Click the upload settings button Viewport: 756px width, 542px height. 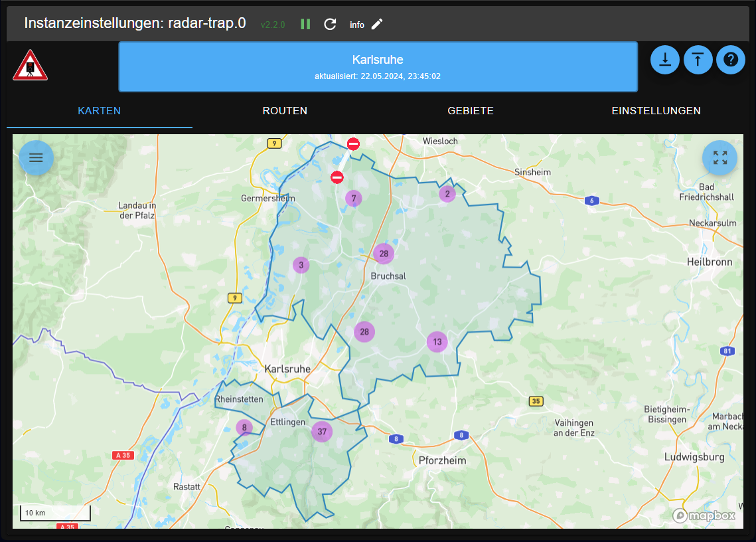pyautogui.click(x=698, y=60)
